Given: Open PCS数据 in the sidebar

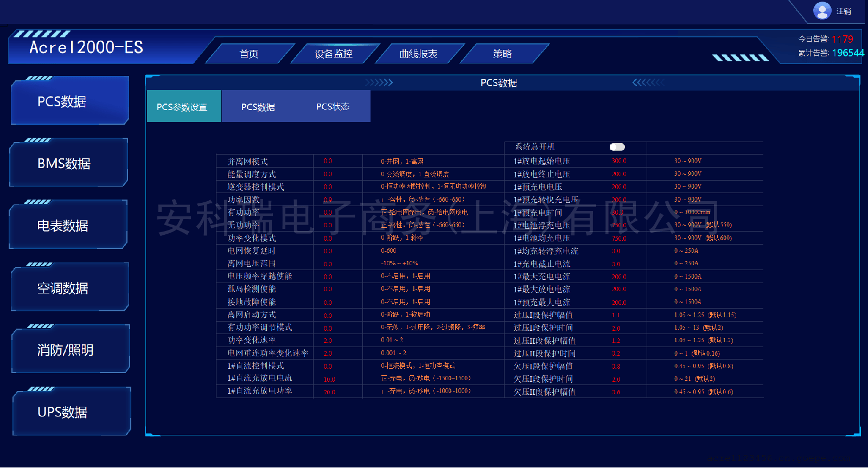Looking at the screenshot, I should (x=70, y=101).
